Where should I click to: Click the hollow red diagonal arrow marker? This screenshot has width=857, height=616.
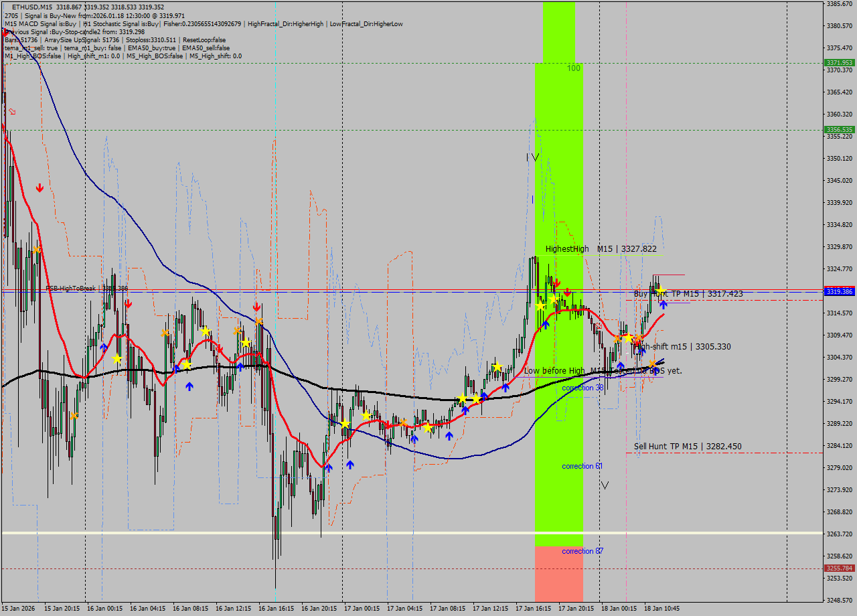pos(11,112)
